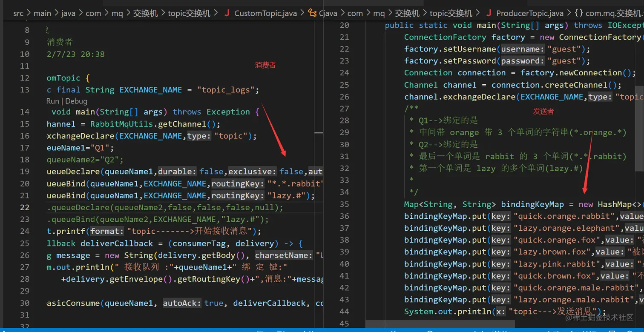Click the 'autoAck:' hint on line 30
This screenshot has height=332, width=644.
tap(182, 303)
